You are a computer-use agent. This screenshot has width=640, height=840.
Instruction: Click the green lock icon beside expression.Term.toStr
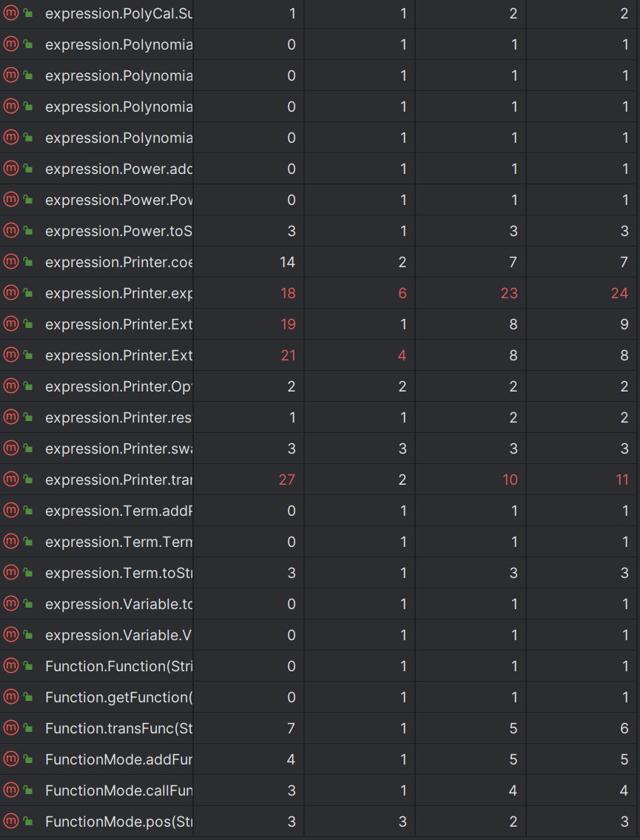[28, 572]
